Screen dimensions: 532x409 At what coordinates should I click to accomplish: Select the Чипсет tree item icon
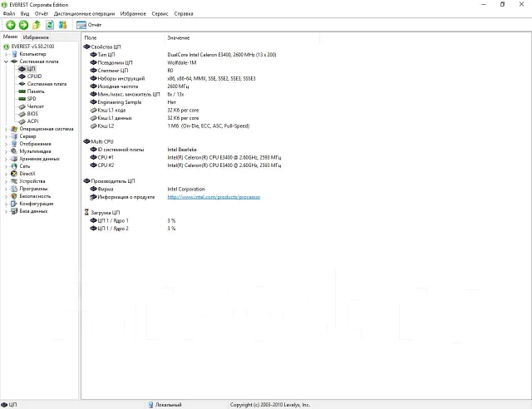(x=22, y=106)
